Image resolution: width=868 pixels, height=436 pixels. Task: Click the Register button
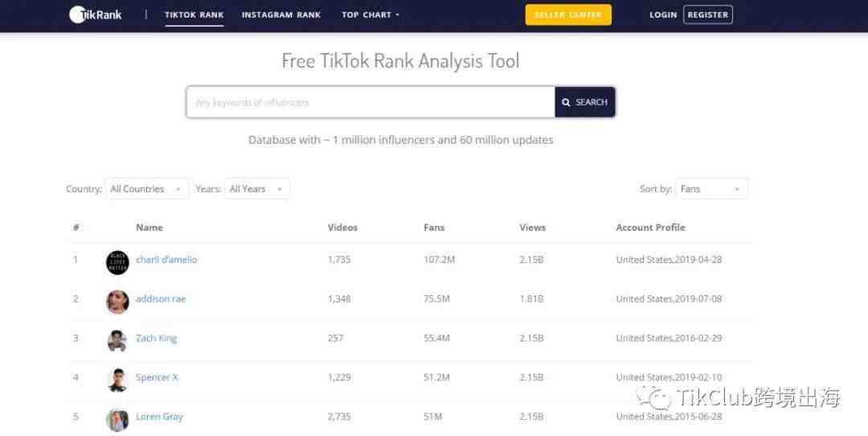point(708,15)
